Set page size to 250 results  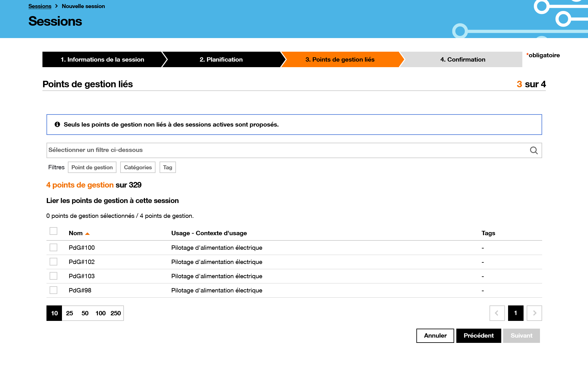click(116, 313)
